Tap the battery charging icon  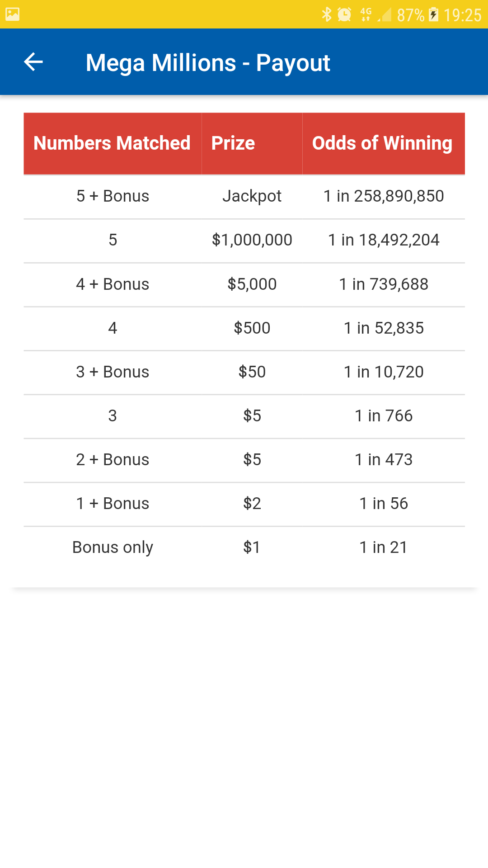[433, 14]
